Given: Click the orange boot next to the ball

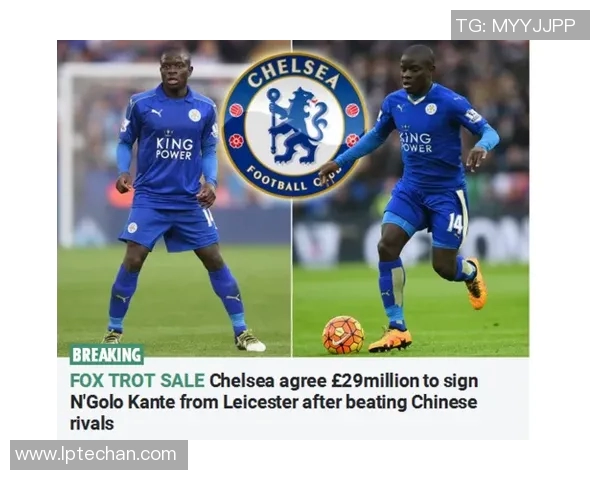Looking at the screenshot, I should 390,340.
